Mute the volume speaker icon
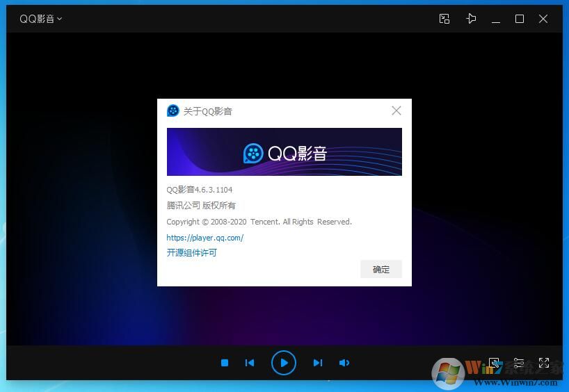Viewport: 569px width, 392px height. tap(344, 363)
